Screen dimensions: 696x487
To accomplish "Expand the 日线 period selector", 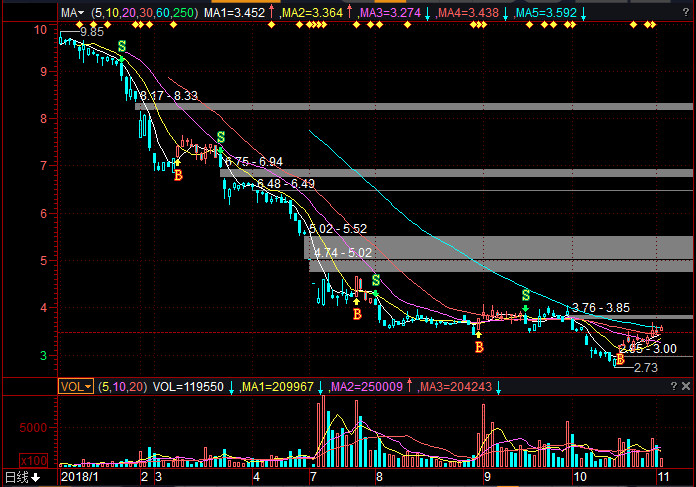I will coord(22,478).
